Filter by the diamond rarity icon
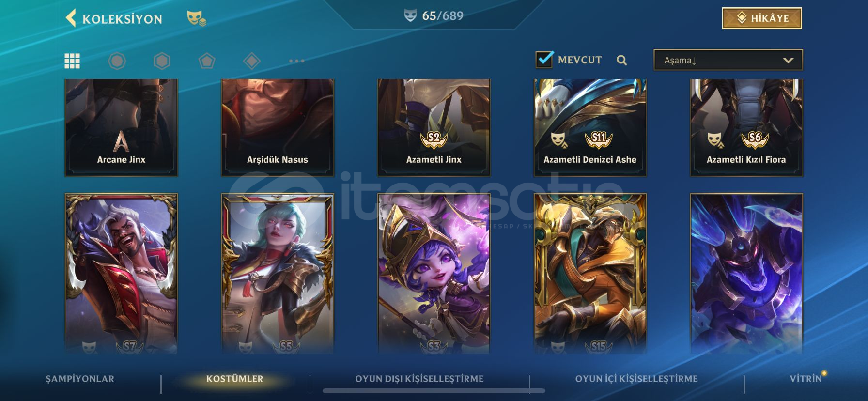The width and height of the screenshot is (868, 401). (x=252, y=61)
